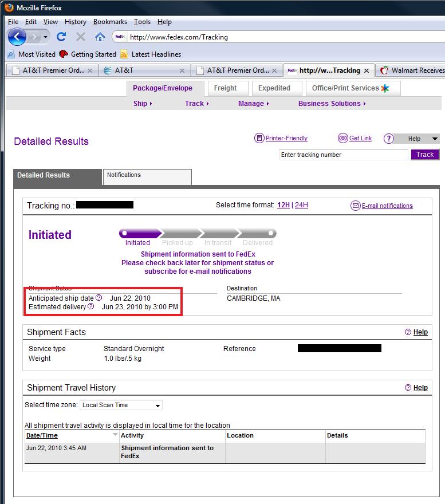Click the Activity column header
The image size is (445, 504).
(132, 435)
